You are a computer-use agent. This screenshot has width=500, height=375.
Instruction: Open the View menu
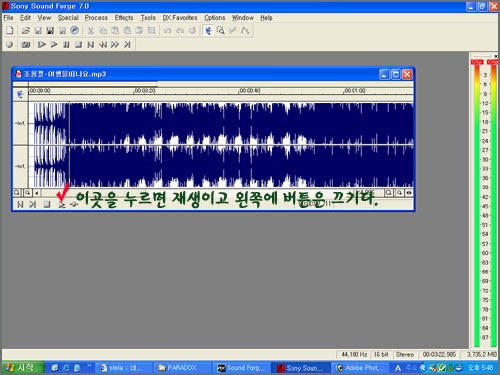[44, 18]
